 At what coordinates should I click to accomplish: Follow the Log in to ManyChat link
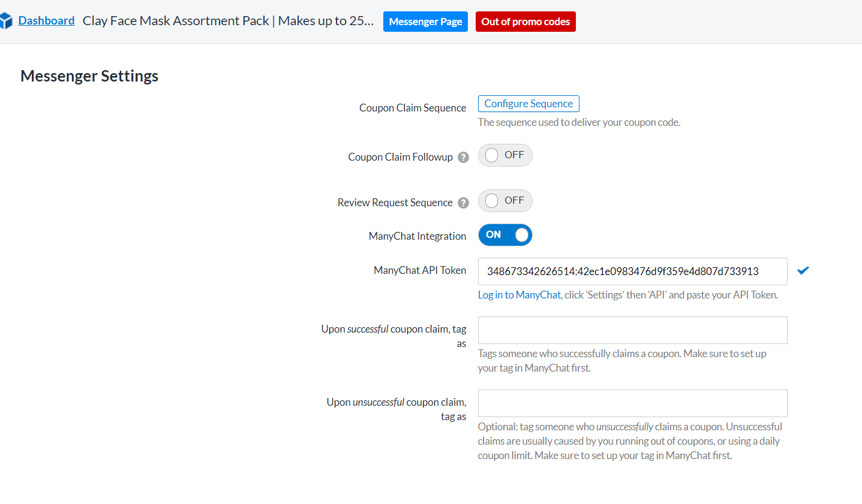pos(519,295)
